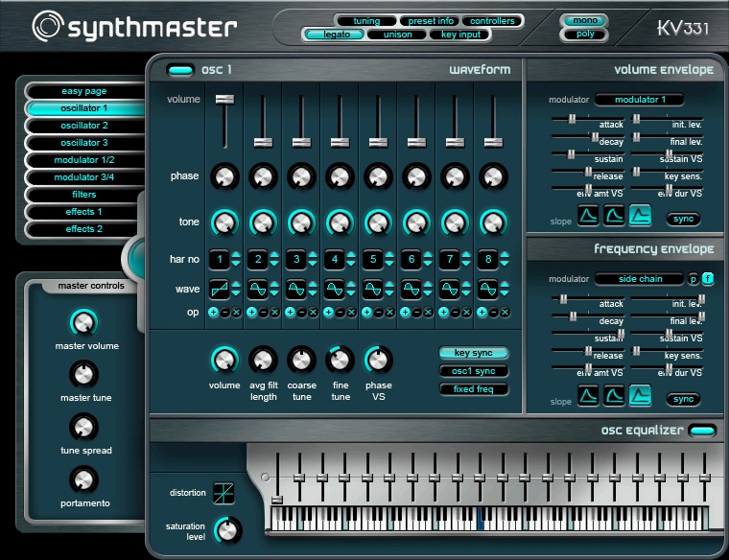
Task: Set harmonic 1 op to multiply (x)
Action: (x=236, y=313)
